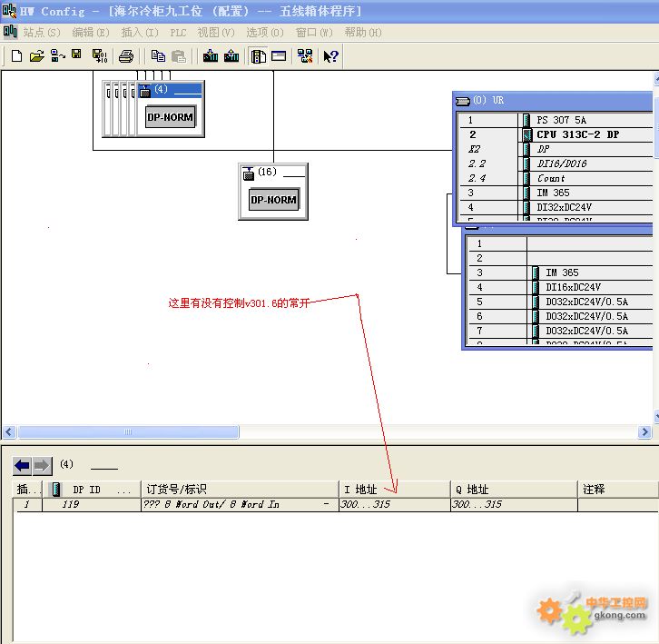Open the 插入(I) menu
The height and width of the screenshot is (644, 659).
click(x=140, y=33)
